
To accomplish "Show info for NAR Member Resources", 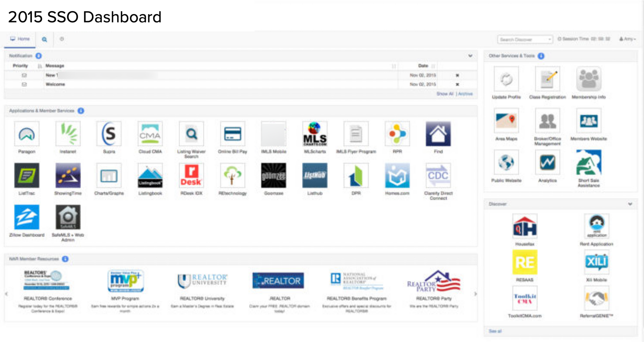I will (65, 259).
